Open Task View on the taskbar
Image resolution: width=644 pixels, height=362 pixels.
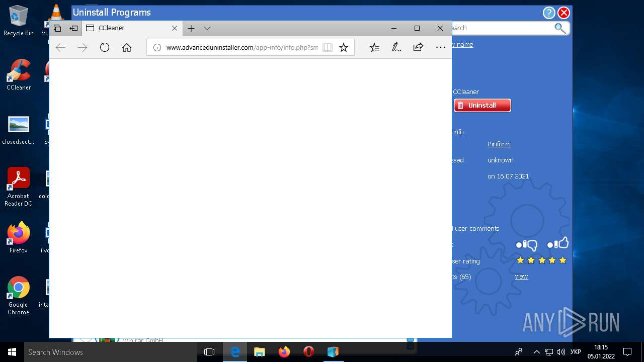tap(209, 352)
